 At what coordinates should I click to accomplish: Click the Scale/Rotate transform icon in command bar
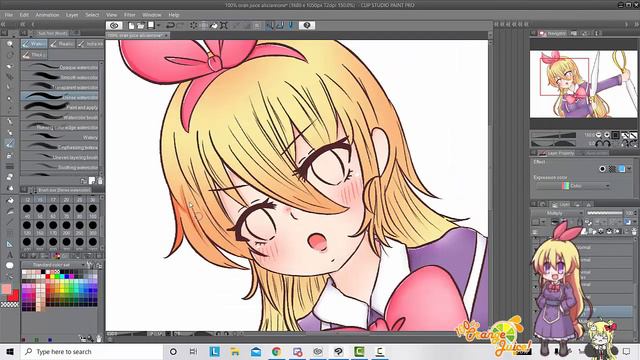(224, 25)
